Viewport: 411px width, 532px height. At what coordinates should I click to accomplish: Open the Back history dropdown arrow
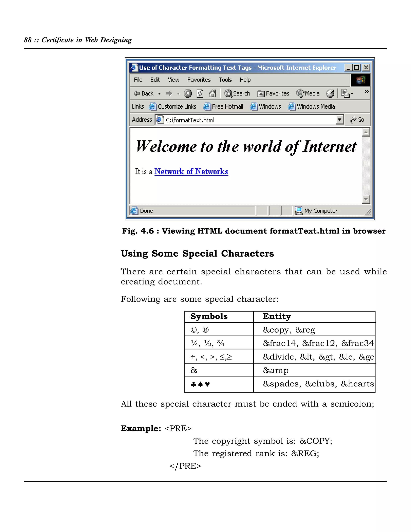pyautogui.click(x=159, y=94)
